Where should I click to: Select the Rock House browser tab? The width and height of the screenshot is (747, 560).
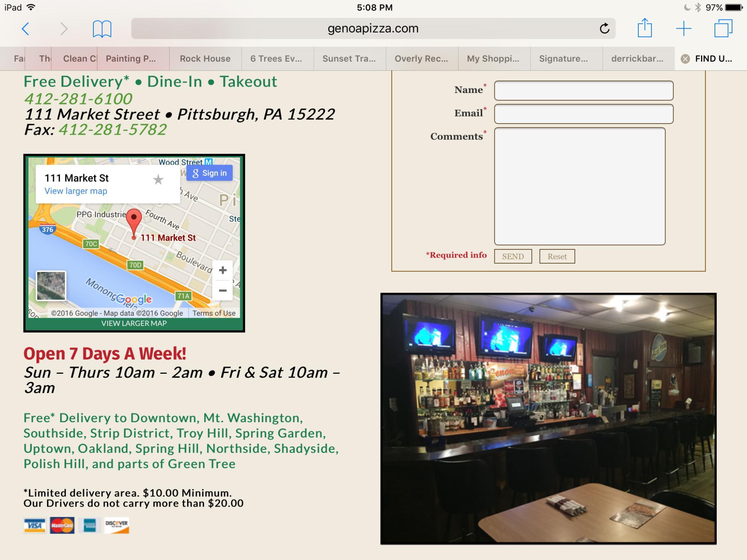[206, 57]
